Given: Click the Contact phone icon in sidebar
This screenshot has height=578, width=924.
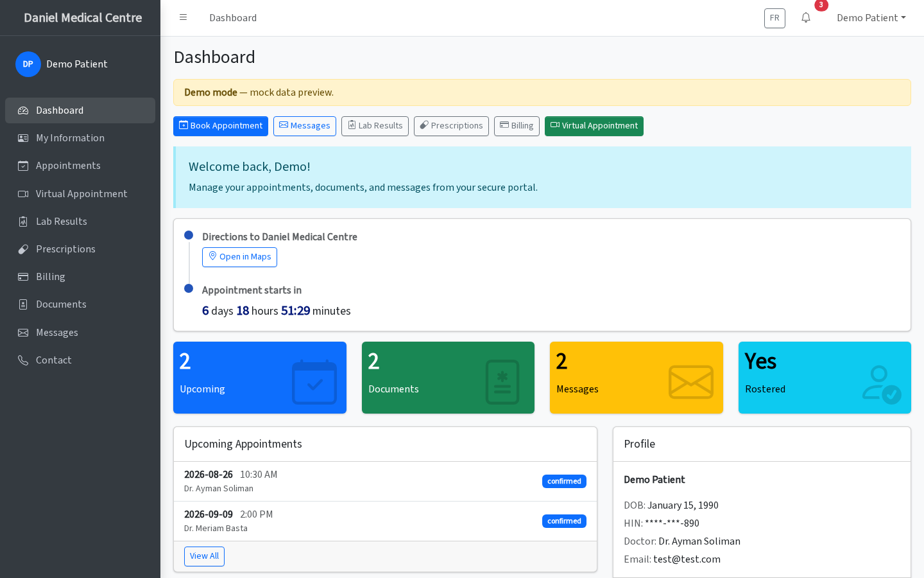Looking at the screenshot, I should [x=23, y=360].
